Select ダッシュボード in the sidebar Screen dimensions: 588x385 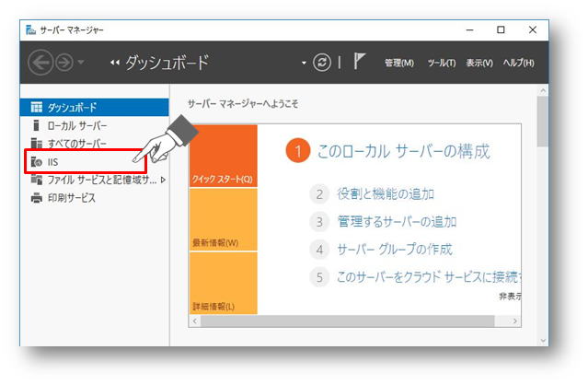(x=95, y=108)
